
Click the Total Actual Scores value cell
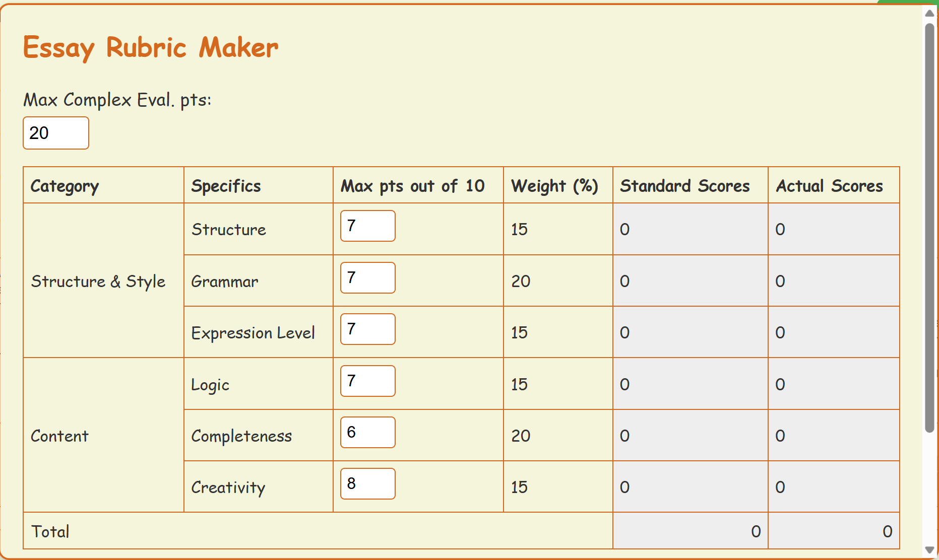tap(834, 531)
